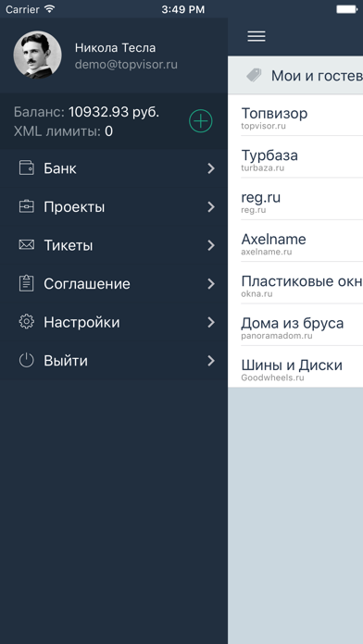Tap the battery indicator icon
This screenshot has height=644, width=363.
pyautogui.click(x=346, y=9)
